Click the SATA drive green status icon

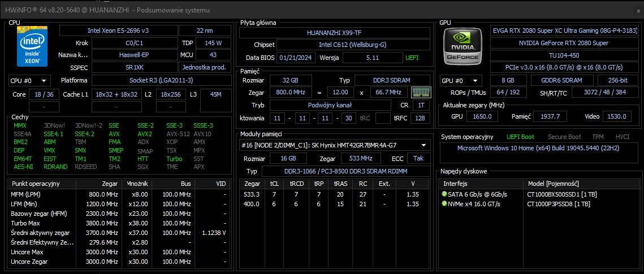(x=444, y=194)
